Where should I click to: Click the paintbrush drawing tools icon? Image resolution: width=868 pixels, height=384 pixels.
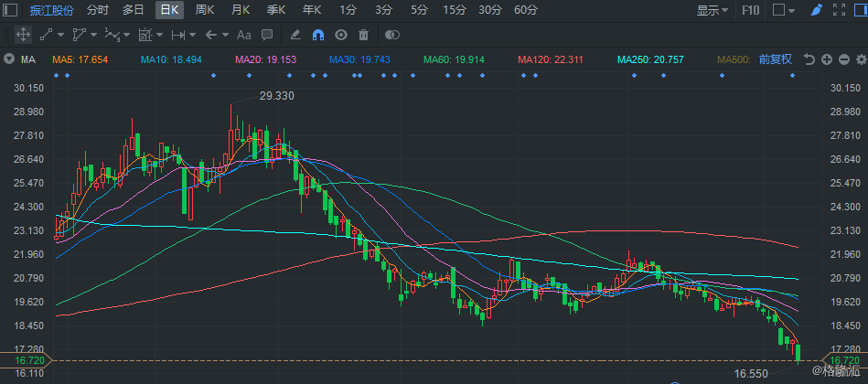point(817,10)
